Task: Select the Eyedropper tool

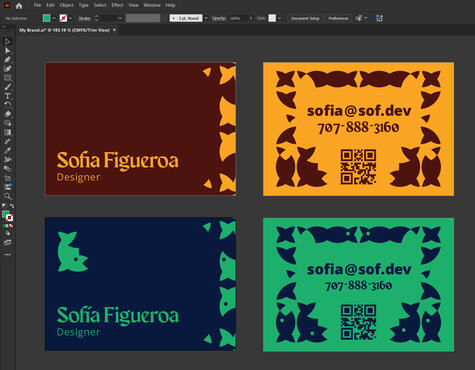Action: click(x=7, y=151)
